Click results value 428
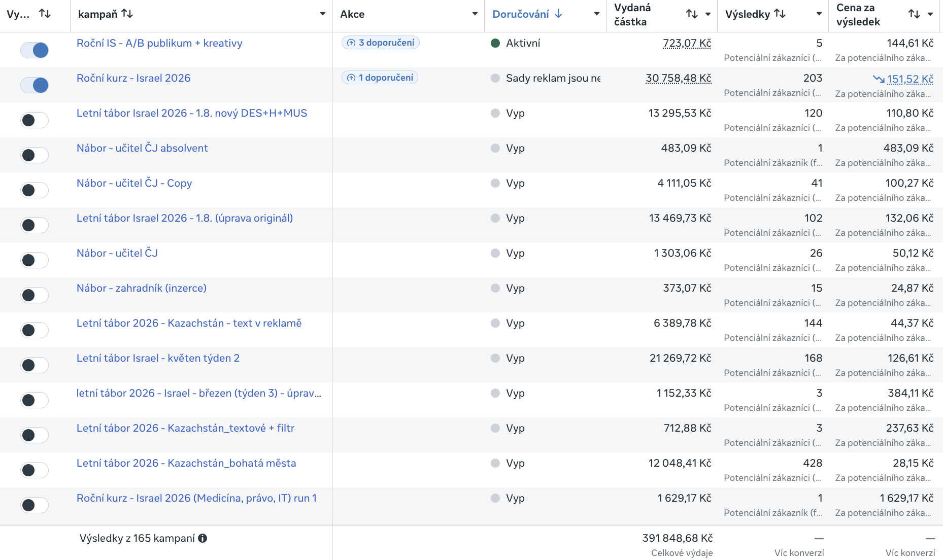The width and height of the screenshot is (943, 560). point(813,463)
